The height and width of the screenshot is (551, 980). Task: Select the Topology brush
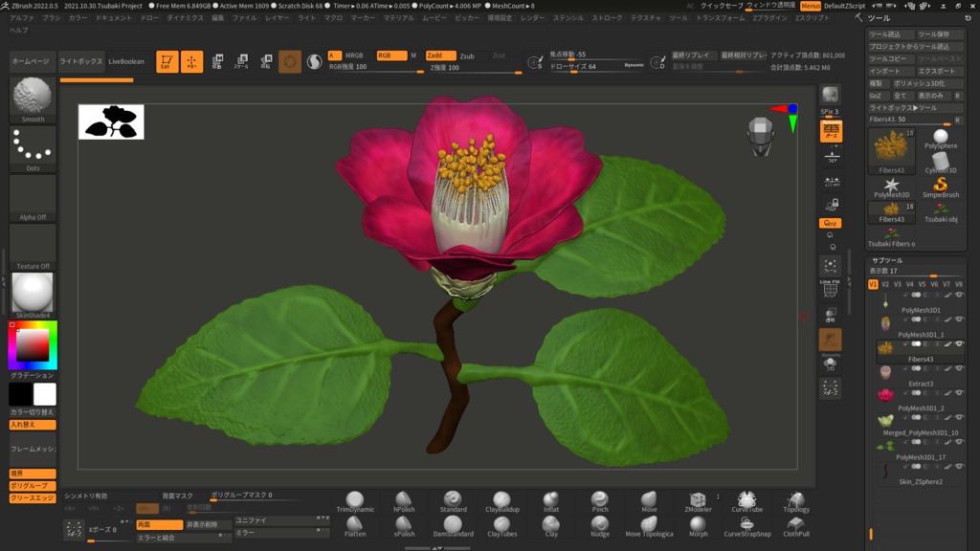pyautogui.click(x=795, y=501)
